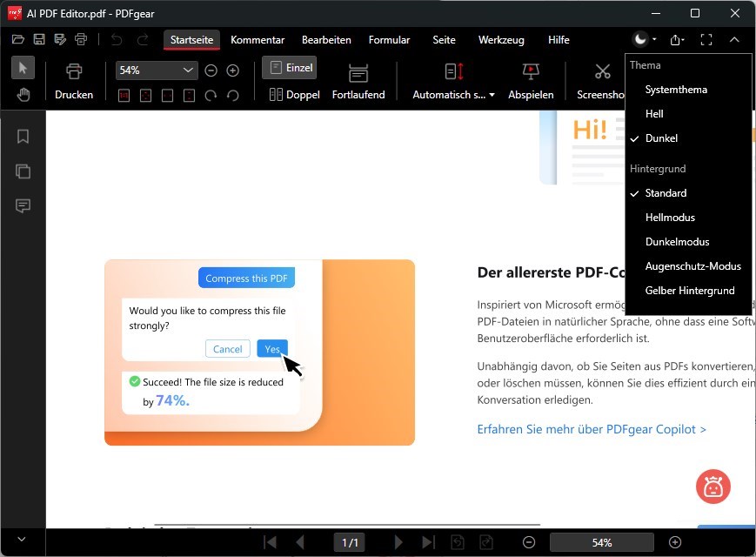Redo the last action
Viewport: 756px width, 557px height.
click(142, 39)
